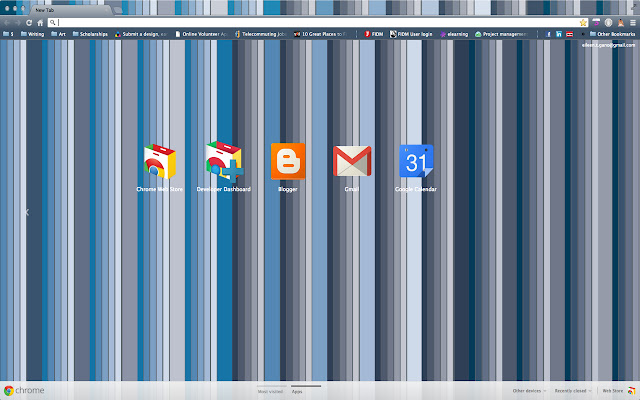
Task: Open the Online Volunteer bookmark
Action: 201,34
